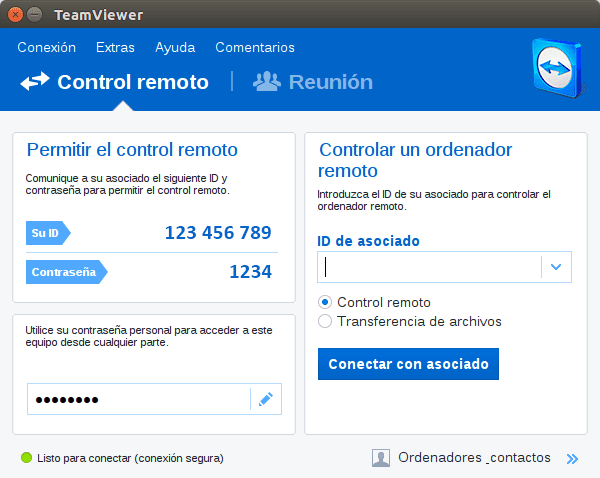The width and height of the screenshot is (600, 478).
Task: Click the Control remoto arrows icon
Action: (x=35, y=82)
